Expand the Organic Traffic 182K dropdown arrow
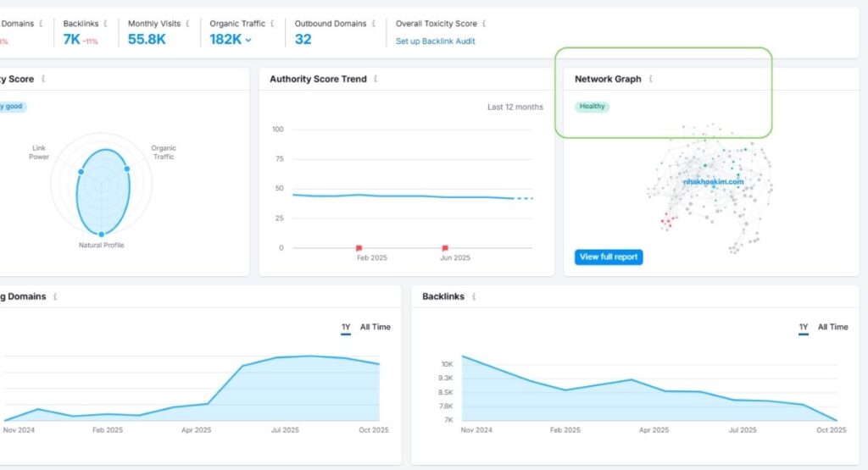 [x=248, y=40]
